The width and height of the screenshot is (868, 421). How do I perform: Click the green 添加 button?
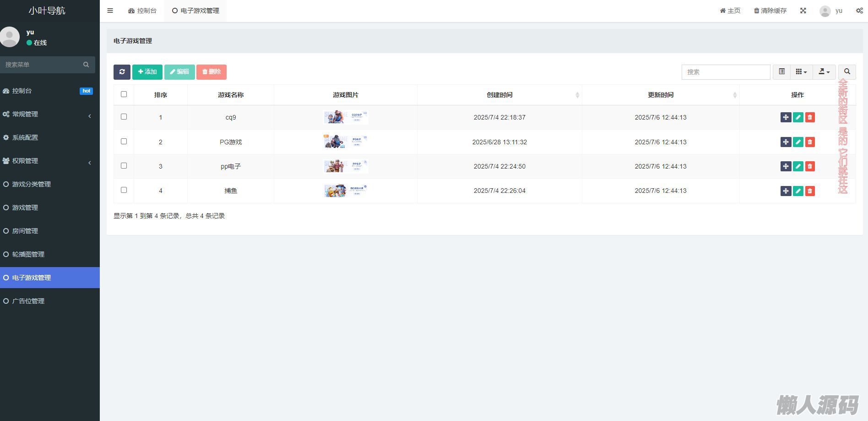coord(147,72)
